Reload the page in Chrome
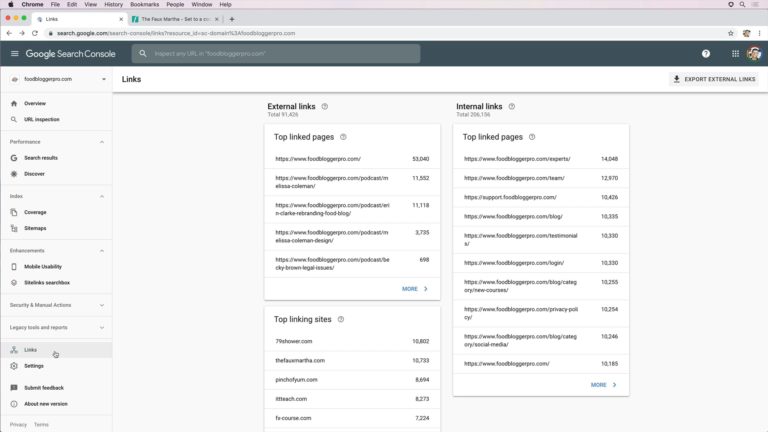The width and height of the screenshot is (768, 432). 35,33
